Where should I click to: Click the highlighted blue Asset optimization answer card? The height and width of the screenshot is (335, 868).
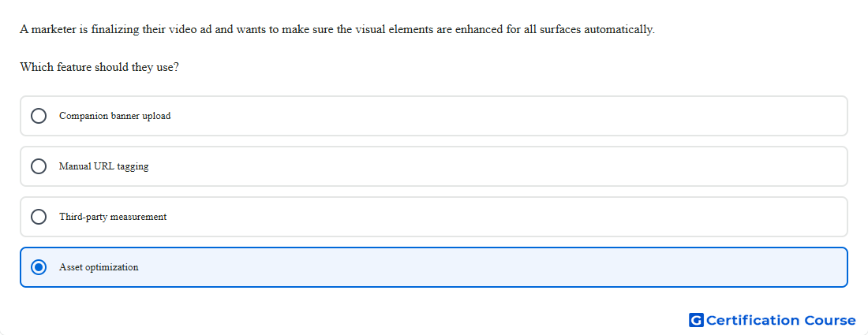pyautogui.click(x=434, y=267)
